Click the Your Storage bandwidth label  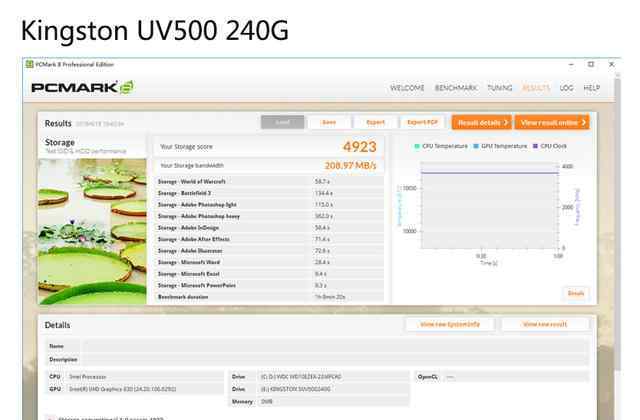coord(192,165)
